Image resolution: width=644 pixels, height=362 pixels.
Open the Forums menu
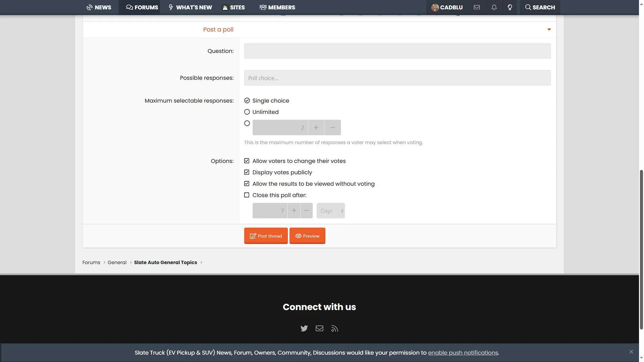click(142, 7)
